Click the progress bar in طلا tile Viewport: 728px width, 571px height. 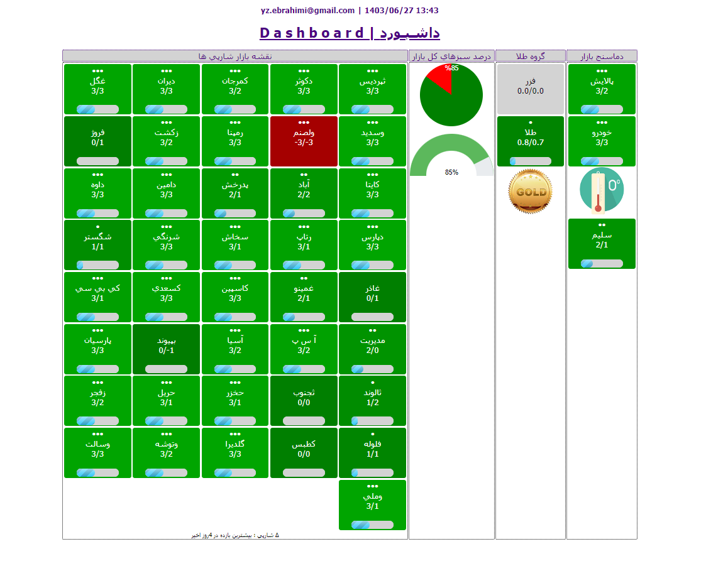[x=531, y=161]
